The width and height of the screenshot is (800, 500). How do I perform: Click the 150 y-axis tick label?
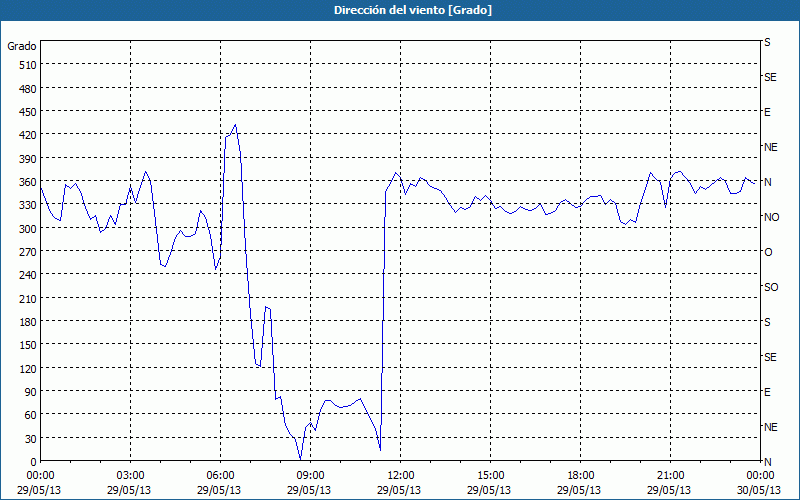(x=28, y=345)
